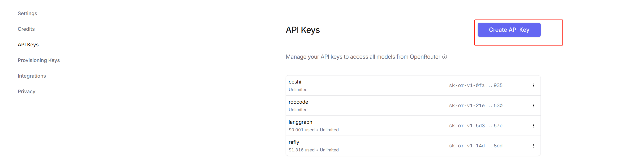Open the roocode key three-dot menu
The image size is (644, 163).
pos(533,106)
